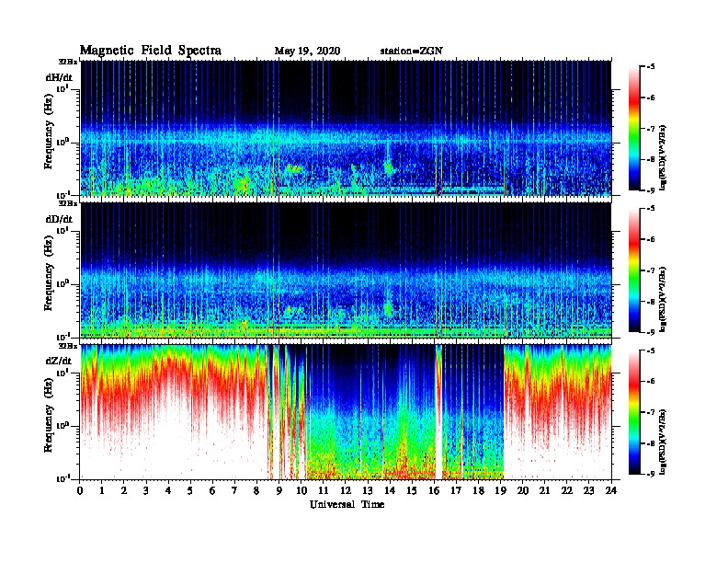
Task: Click the log(PSD) units label beside dH/dt color bar
Action: point(663,157)
